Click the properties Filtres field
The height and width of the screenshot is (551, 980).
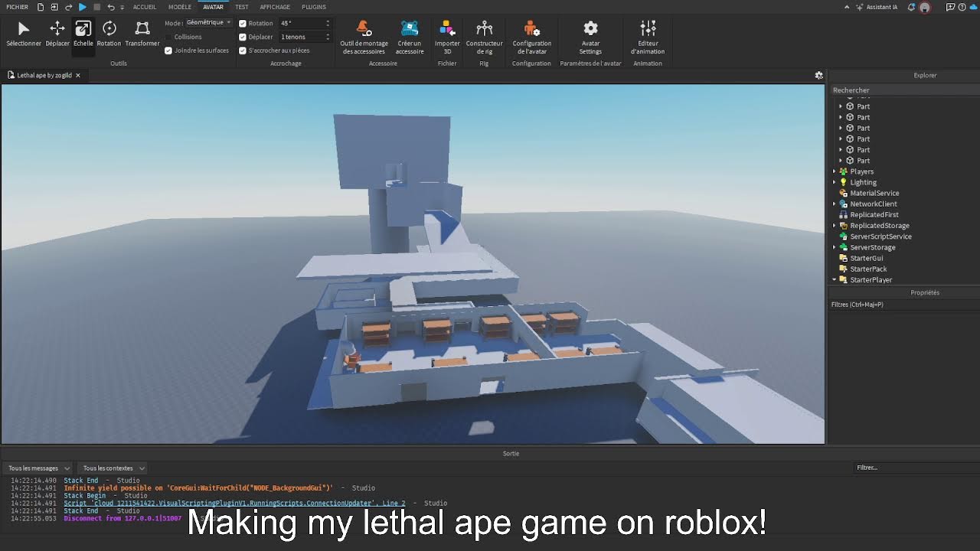pos(903,305)
